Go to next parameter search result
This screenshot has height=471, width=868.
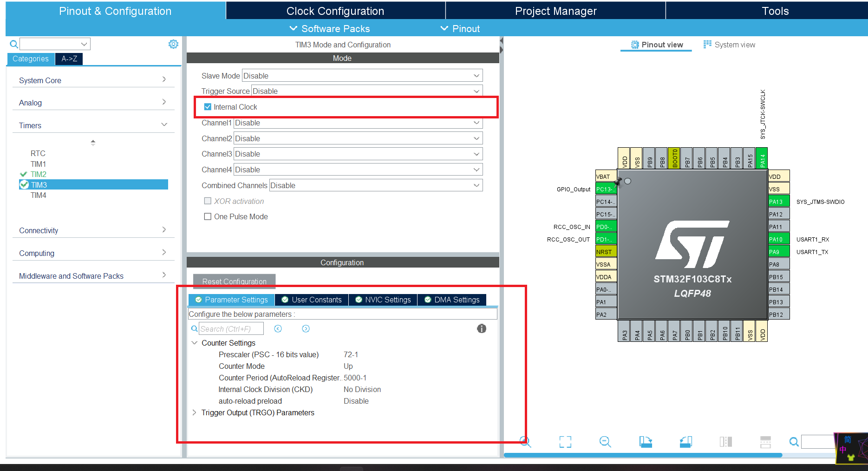306,329
